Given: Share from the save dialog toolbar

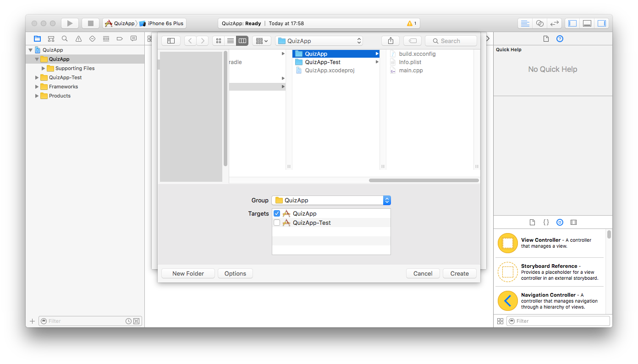Looking at the screenshot, I should click(x=390, y=41).
